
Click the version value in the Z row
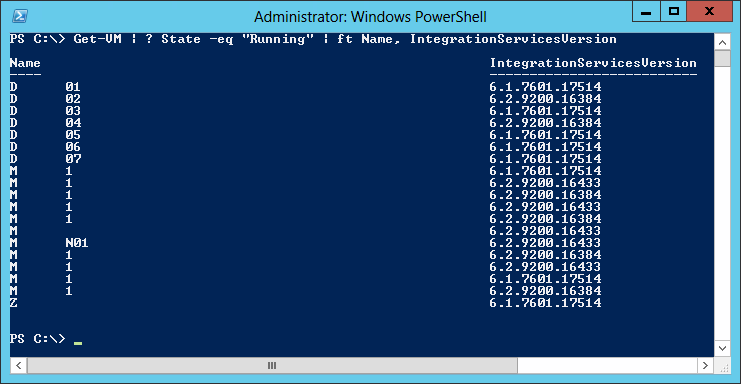(545, 303)
